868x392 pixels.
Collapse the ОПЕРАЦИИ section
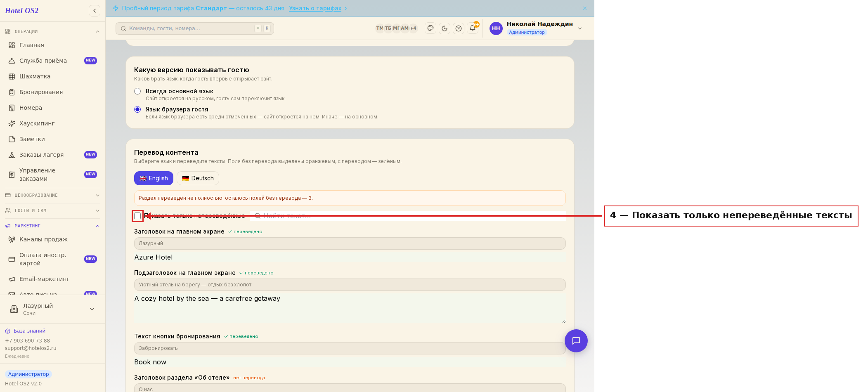52,31
